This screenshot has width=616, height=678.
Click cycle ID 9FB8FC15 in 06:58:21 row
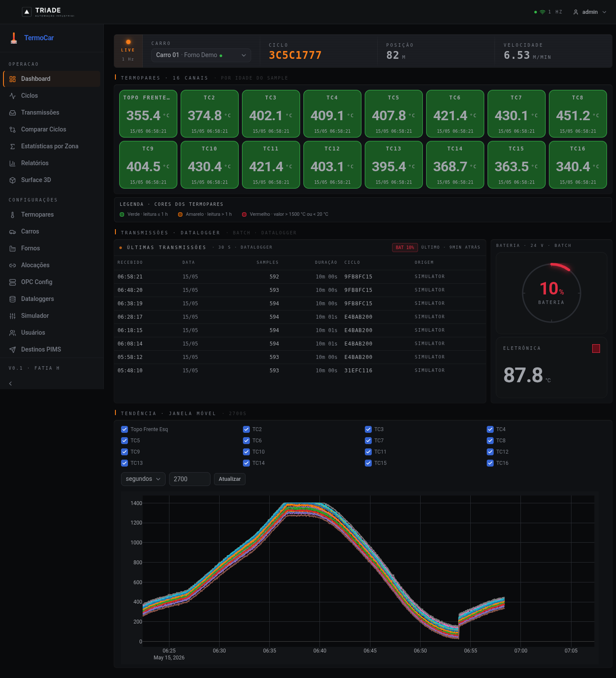[358, 277]
